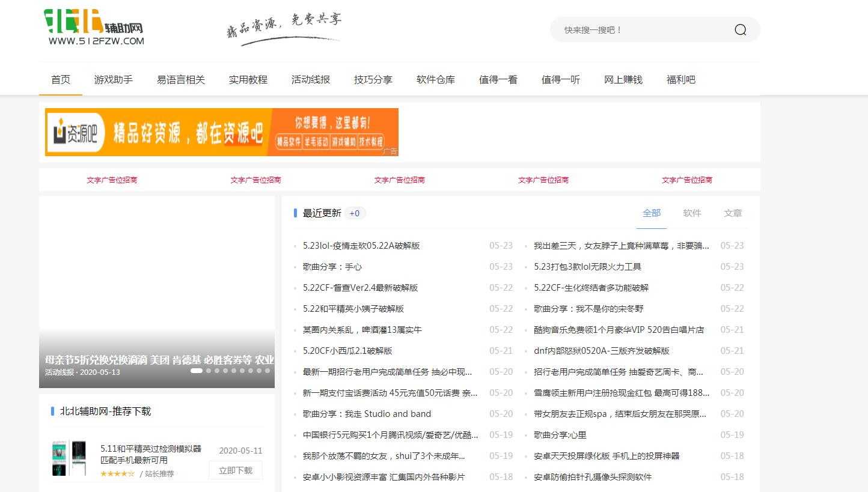Open 歌曲分享:心里 post
The image size is (868, 492).
click(x=560, y=435)
